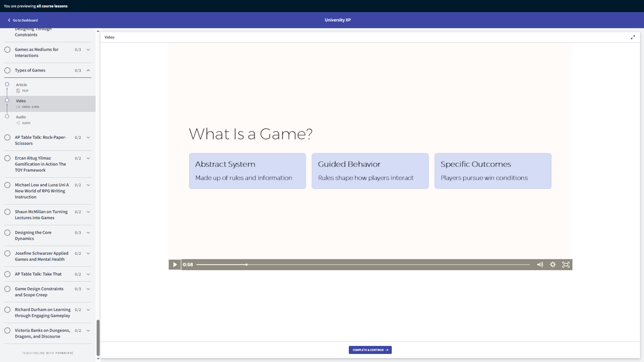
Task: Open video settings gear
Action: coord(553,264)
